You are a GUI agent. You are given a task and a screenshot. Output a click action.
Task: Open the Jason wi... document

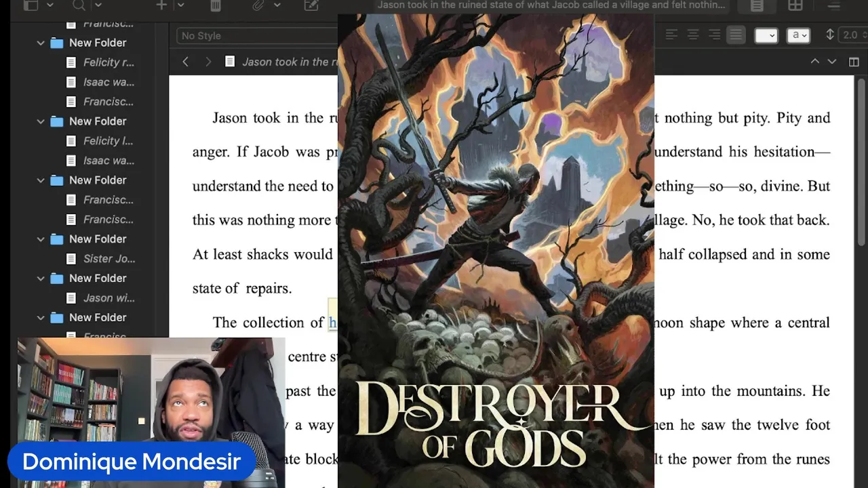(x=108, y=298)
